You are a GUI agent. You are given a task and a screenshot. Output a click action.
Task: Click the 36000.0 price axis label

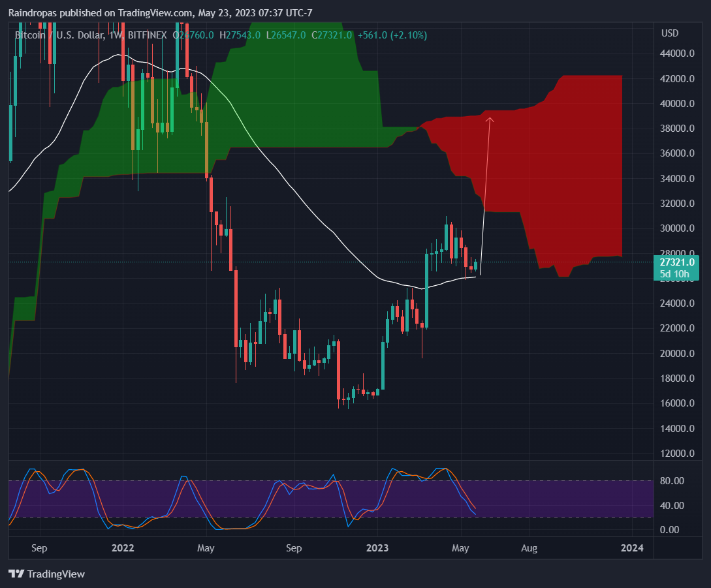point(677,153)
